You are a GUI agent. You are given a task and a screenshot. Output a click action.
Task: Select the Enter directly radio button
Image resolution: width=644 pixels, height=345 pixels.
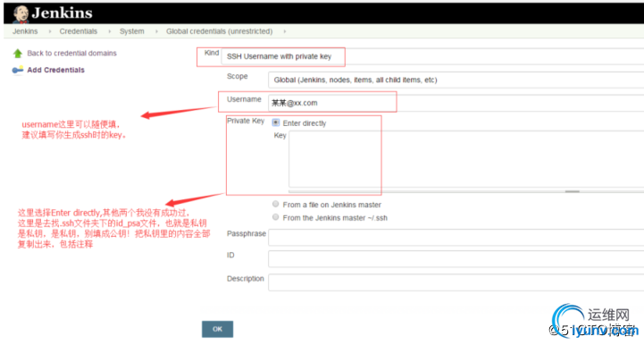[276, 122]
